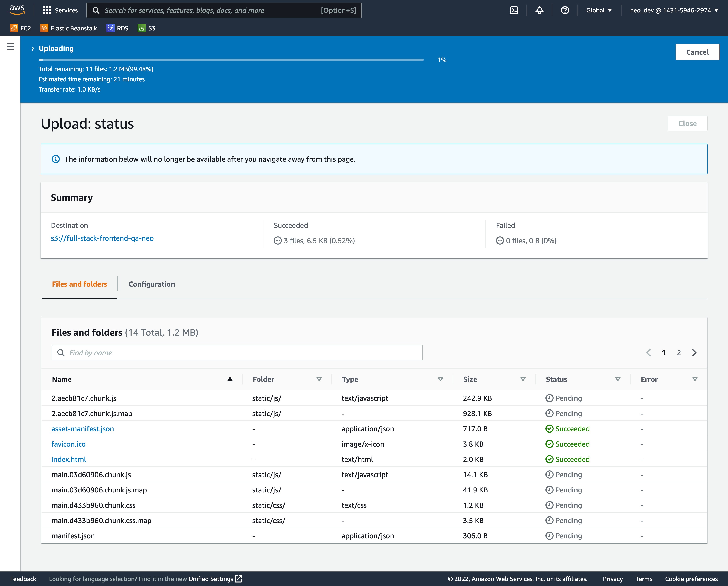Open the hamburger side navigation menu
Image resolution: width=728 pixels, height=586 pixels.
pyautogui.click(x=10, y=47)
